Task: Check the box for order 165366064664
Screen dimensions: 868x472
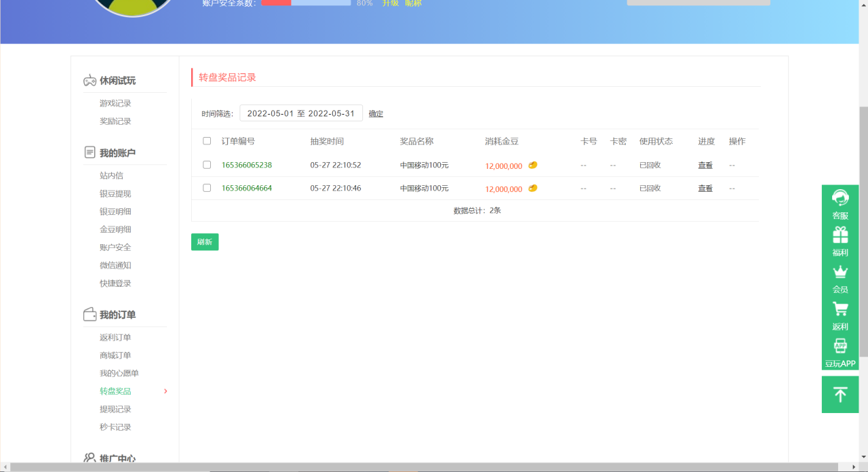Action: [207, 188]
